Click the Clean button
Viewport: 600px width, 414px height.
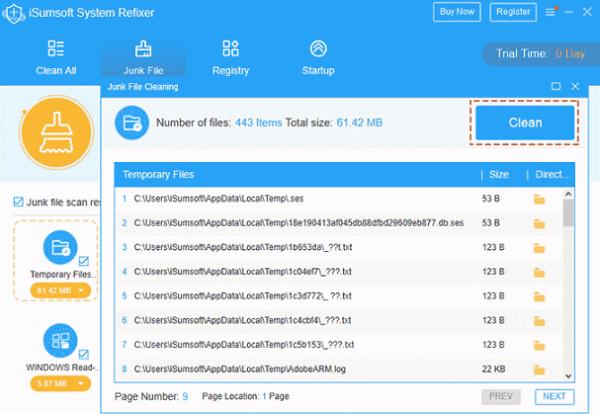point(524,123)
